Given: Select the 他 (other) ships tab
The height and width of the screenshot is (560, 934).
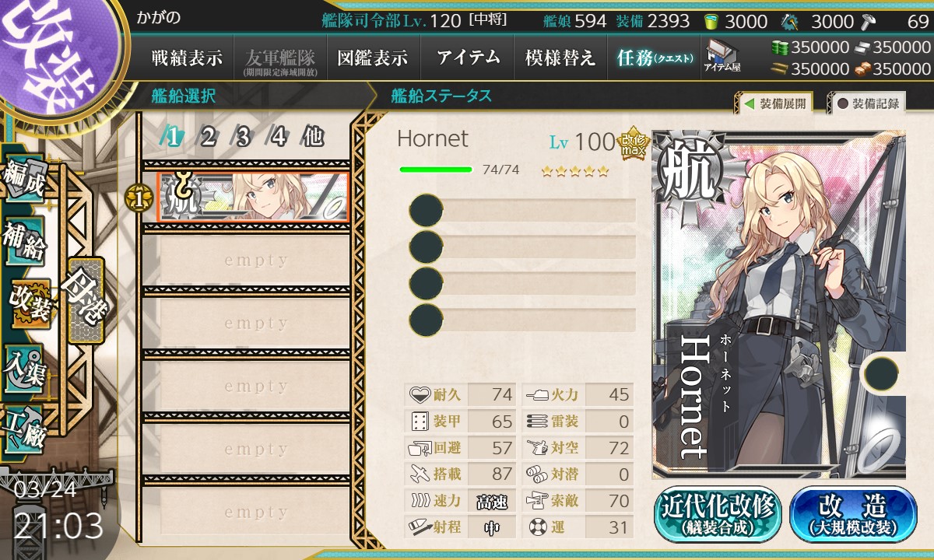Looking at the screenshot, I should pyautogui.click(x=313, y=138).
